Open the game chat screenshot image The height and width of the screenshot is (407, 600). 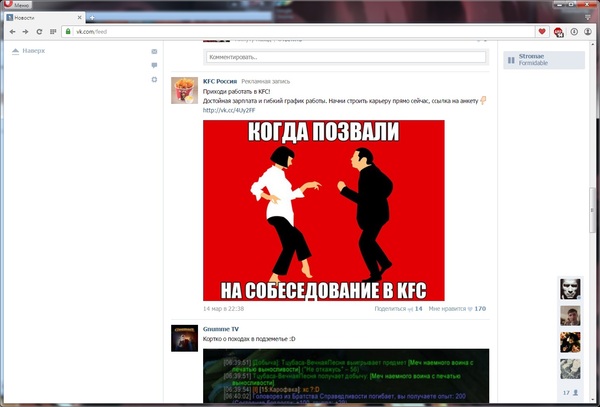(x=346, y=376)
